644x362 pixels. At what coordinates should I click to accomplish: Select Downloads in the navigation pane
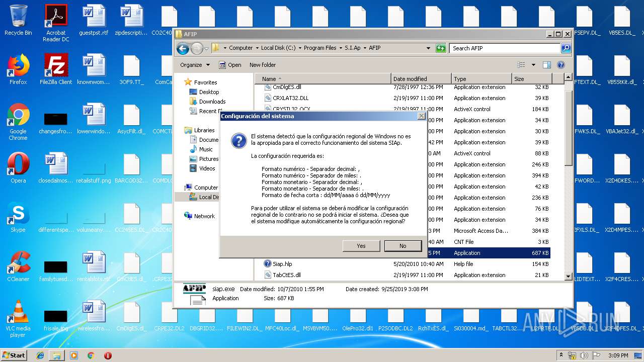click(212, 102)
